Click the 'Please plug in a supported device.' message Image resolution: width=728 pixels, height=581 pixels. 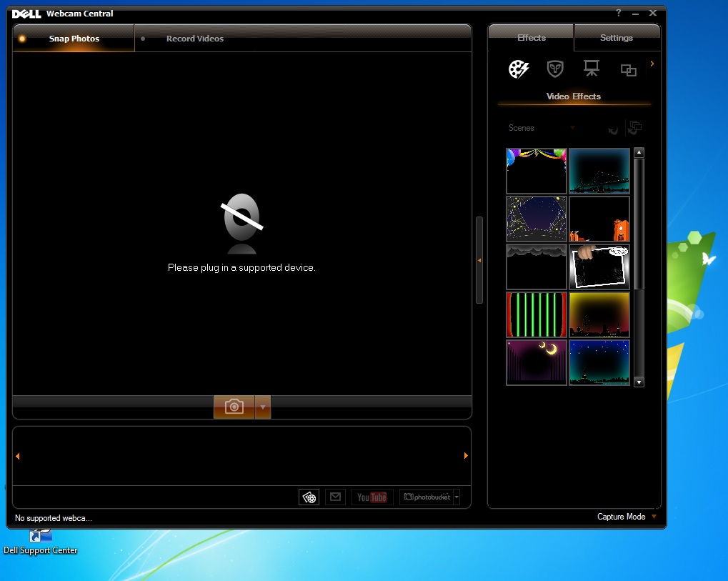point(241,267)
